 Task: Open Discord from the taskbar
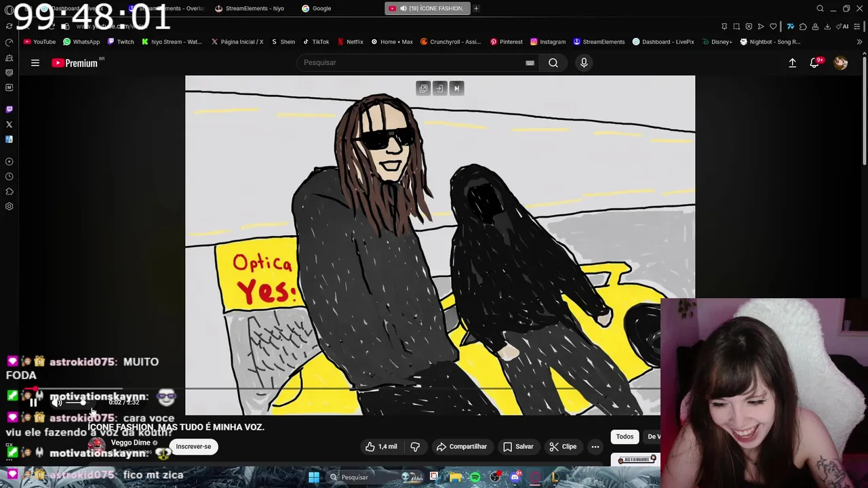pyautogui.click(x=515, y=477)
